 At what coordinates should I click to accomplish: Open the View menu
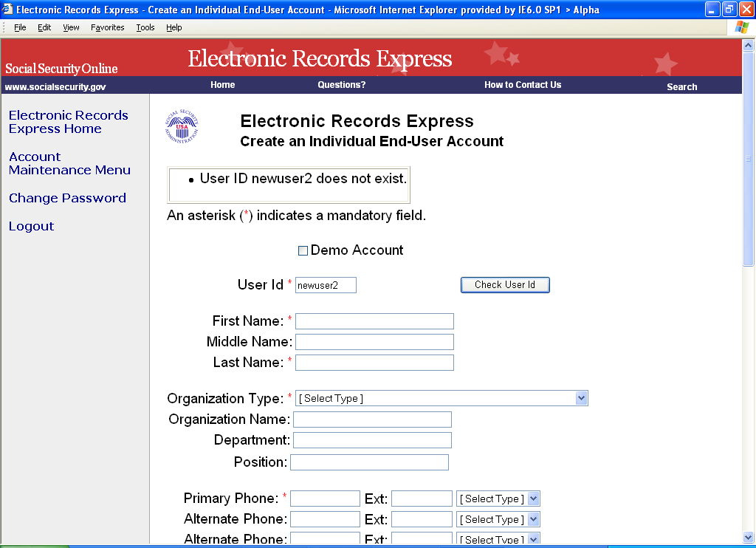click(71, 27)
